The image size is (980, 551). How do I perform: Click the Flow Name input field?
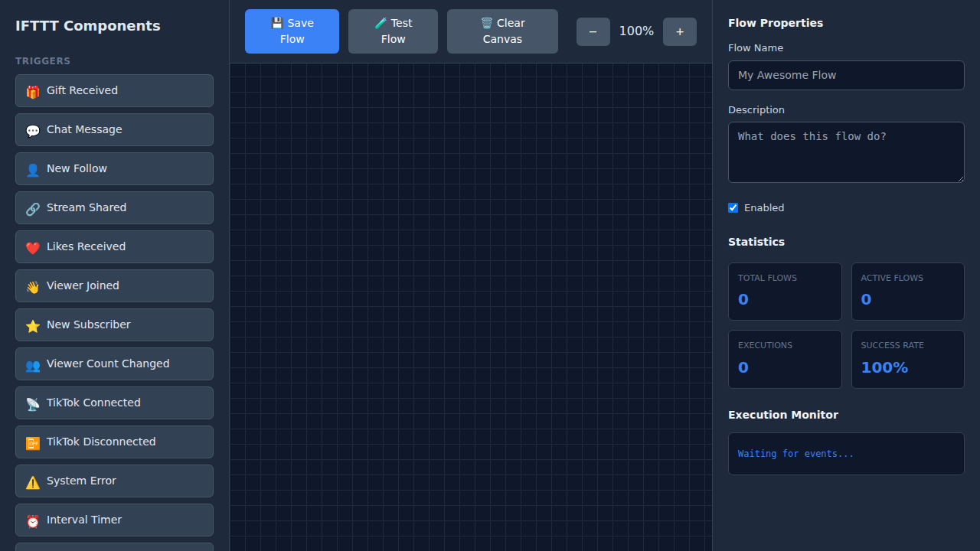(846, 75)
